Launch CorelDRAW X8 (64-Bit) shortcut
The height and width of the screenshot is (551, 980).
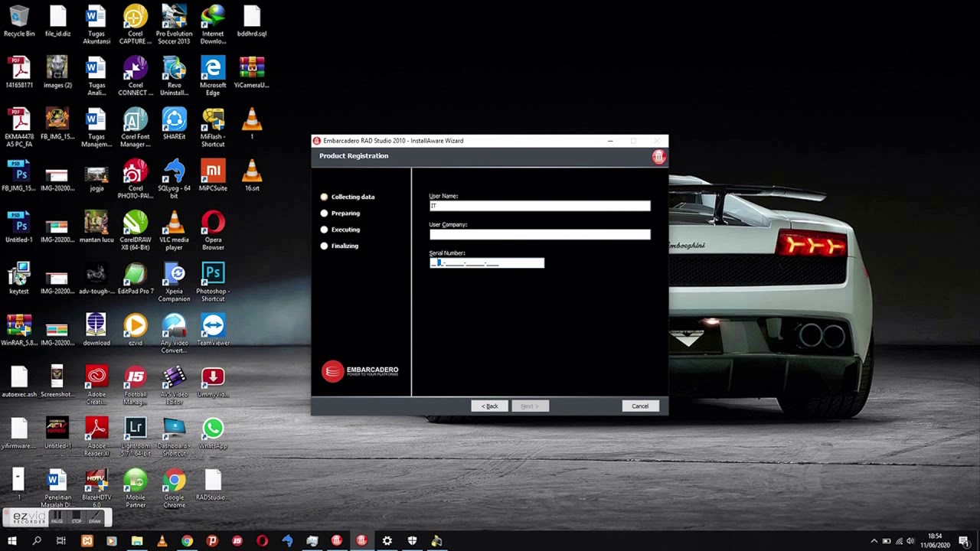(x=136, y=230)
